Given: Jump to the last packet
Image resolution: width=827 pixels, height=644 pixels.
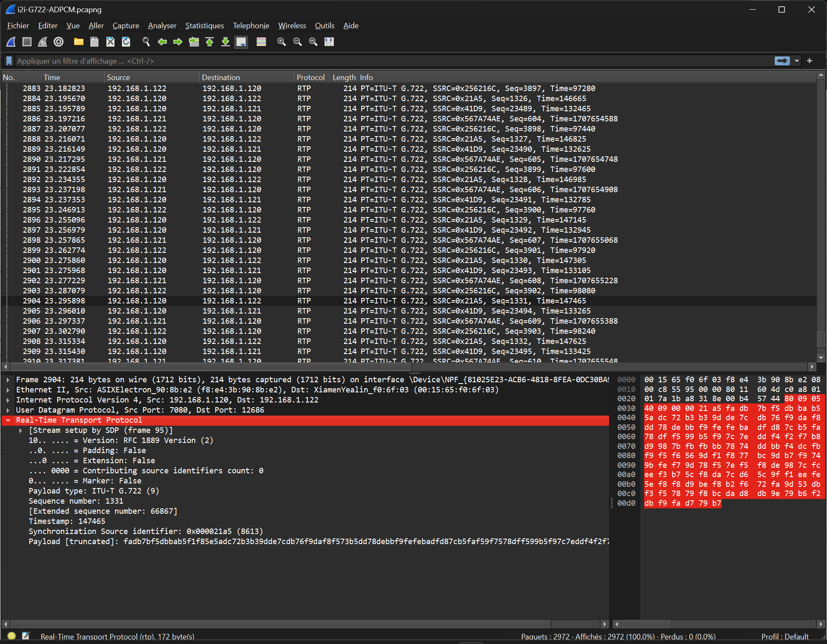Looking at the screenshot, I should tap(226, 42).
